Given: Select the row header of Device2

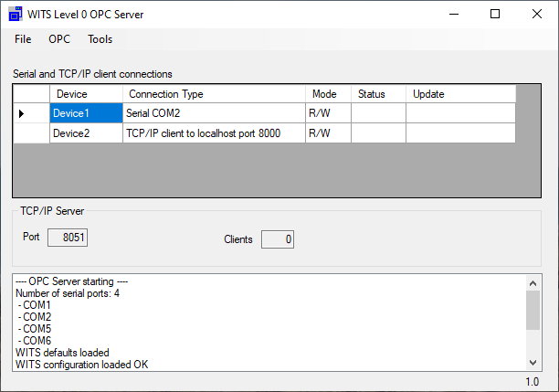Looking at the screenshot, I should (x=31, y=133).
